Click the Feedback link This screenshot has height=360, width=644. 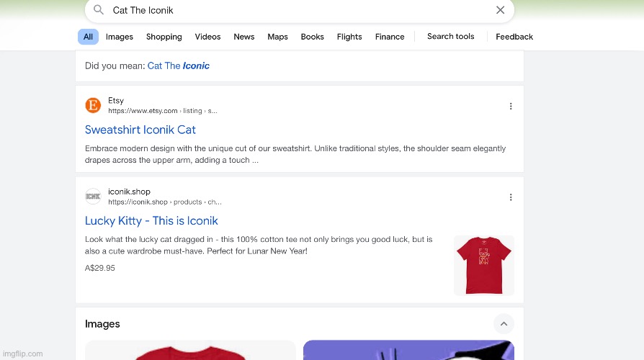(514, 37)
